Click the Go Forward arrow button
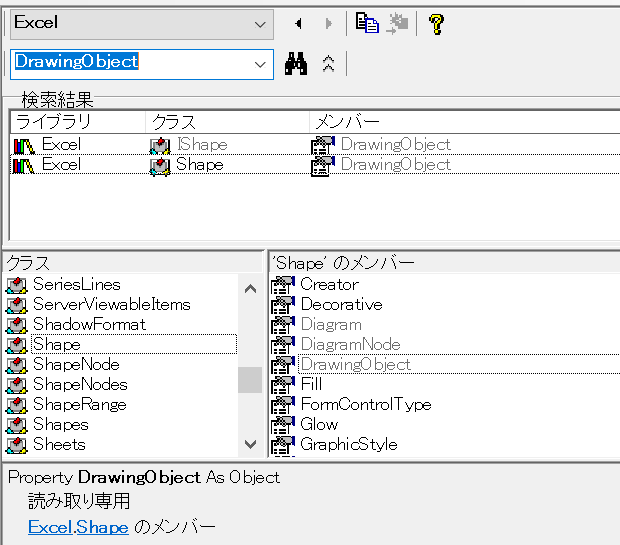Screen dimensions: 620x545 (328, 24)
